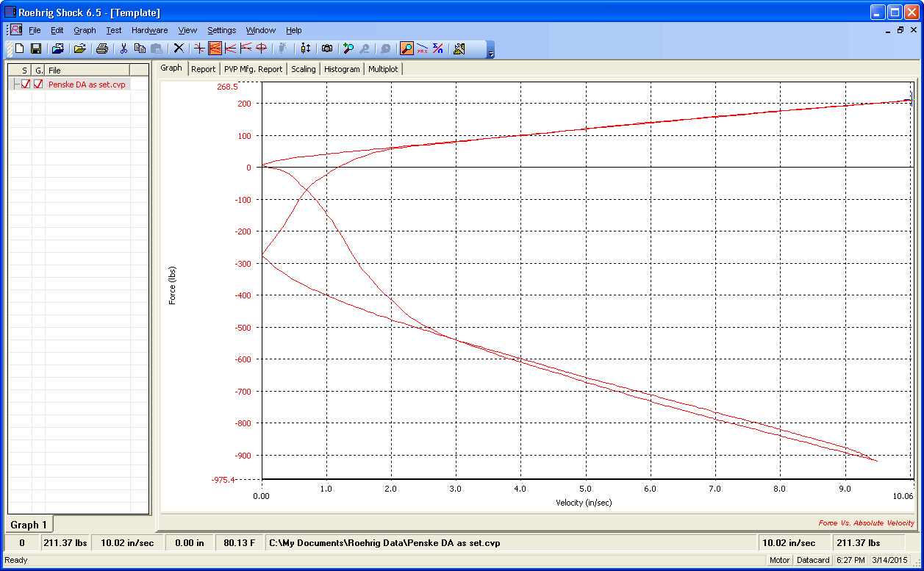
Task: Click the greyed zoom-out magnifier icon
Action: click(x=364, y=49)
